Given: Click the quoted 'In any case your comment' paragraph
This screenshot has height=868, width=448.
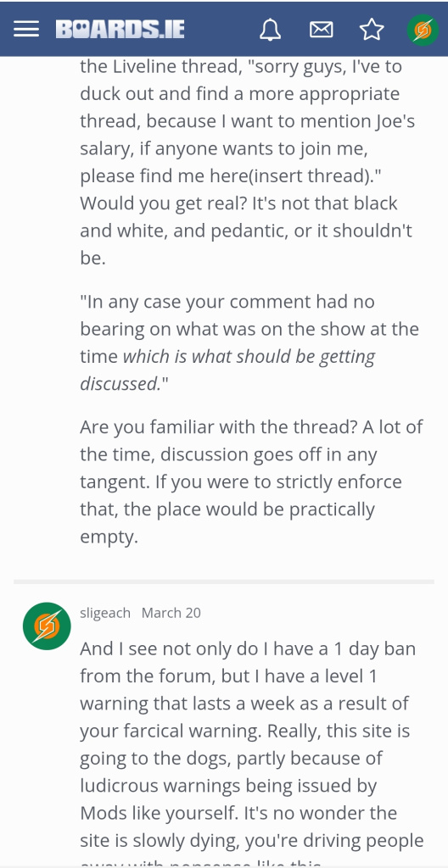Looking at the screenshot, I should pyautogui.click(x=249, y=342).
